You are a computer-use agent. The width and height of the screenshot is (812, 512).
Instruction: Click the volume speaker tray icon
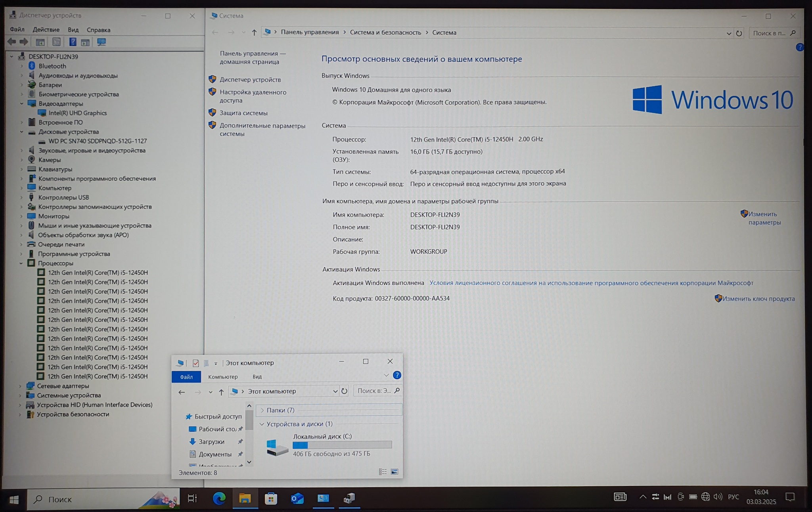[718, 497]
